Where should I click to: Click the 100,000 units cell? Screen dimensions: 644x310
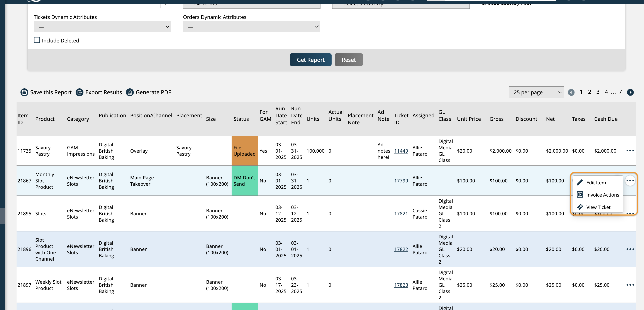[x=315, y=151]
